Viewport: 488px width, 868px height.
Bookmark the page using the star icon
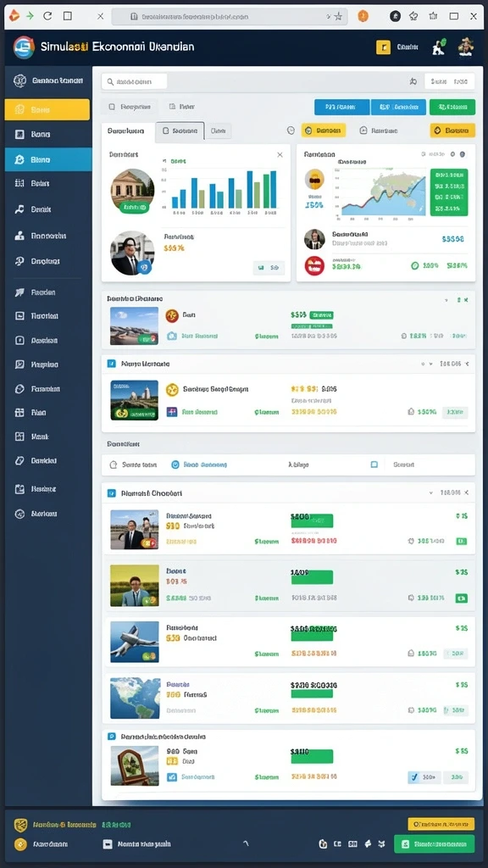click(338, 17)
